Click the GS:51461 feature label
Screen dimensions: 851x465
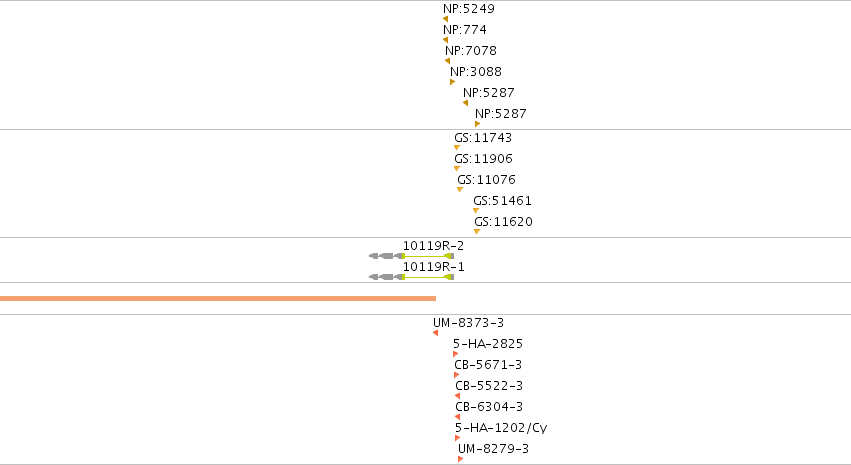(x=502, y=201)
